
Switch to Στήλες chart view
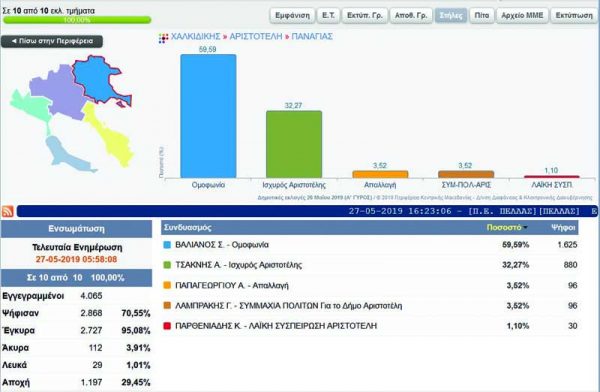pyautogui.click(x=451, y=16)
